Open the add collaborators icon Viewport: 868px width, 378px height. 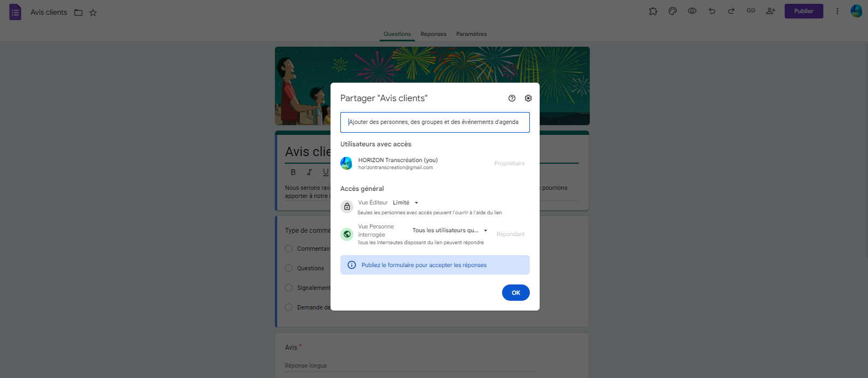[771, 11]
